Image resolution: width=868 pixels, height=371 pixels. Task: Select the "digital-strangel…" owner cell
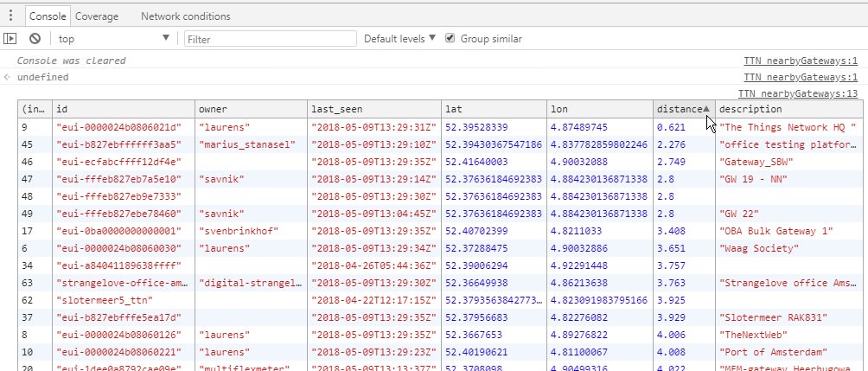tap(252, 283)
